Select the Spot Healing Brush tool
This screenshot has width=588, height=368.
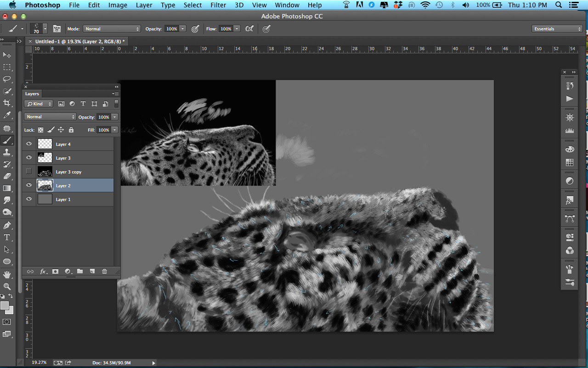(x=7, y=128)
